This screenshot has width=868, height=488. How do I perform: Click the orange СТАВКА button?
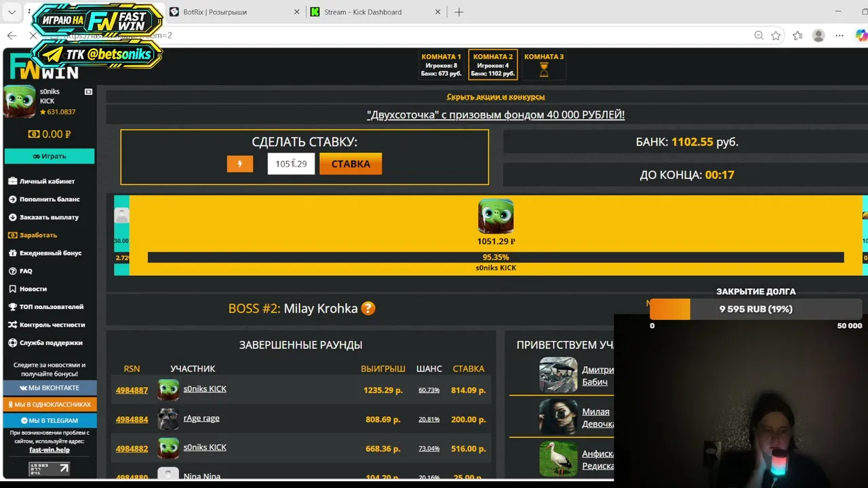coord(351,164)
